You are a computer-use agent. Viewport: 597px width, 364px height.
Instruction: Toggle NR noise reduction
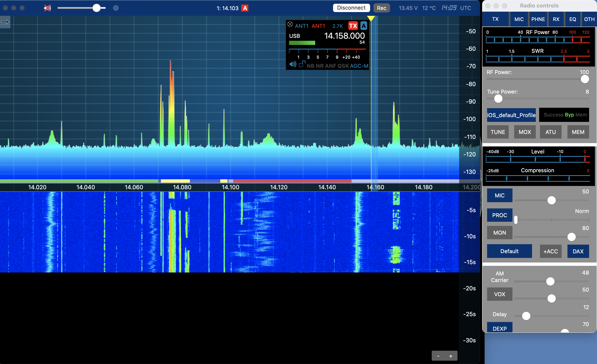click(x=320, y=66)
